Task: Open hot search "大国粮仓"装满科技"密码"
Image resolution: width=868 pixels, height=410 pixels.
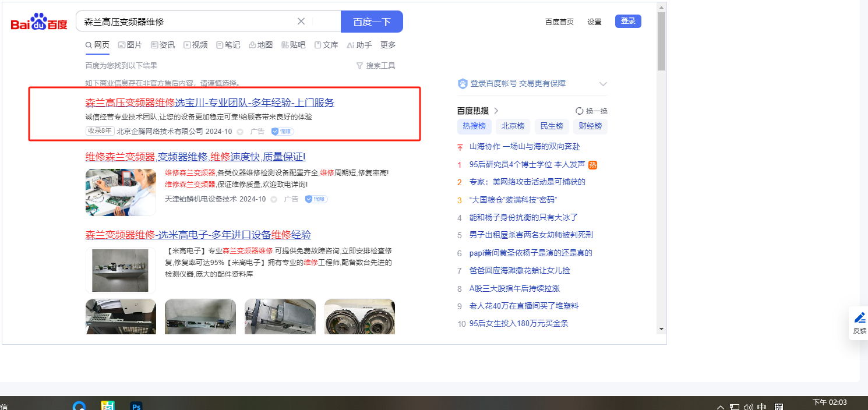Action: click(x=513, y=200)
